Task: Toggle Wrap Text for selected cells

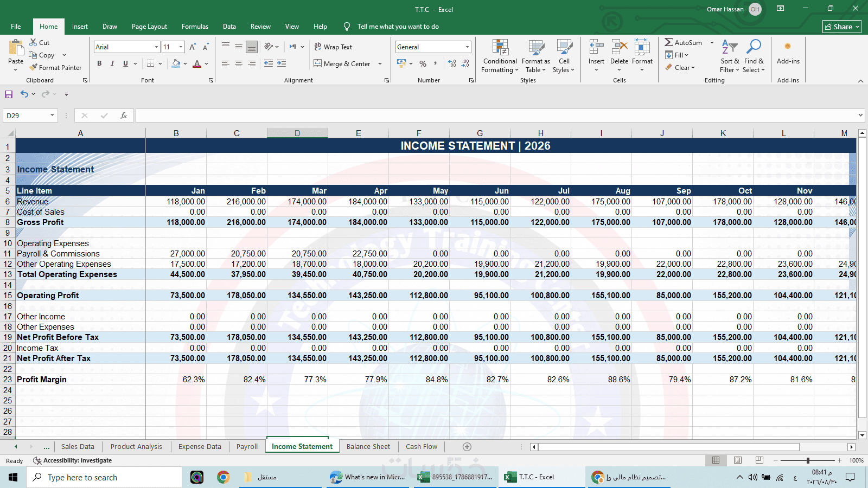Action: [333, 47]
